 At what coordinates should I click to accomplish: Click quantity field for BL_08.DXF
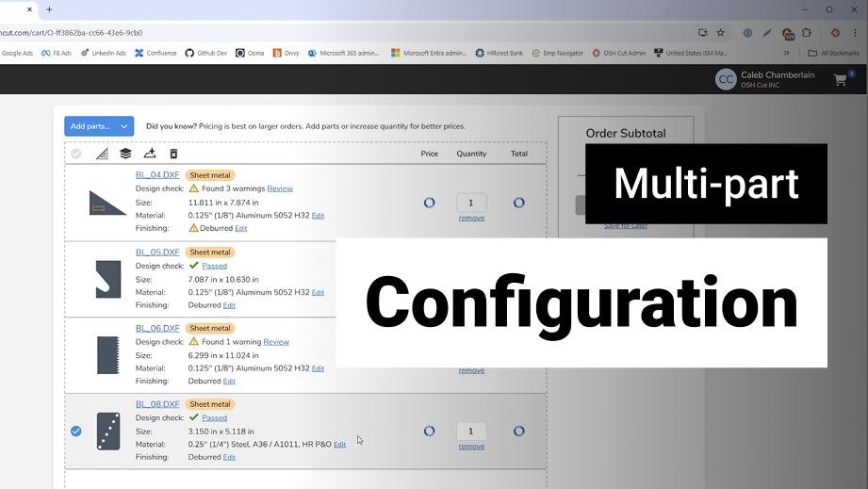(471, 431)
